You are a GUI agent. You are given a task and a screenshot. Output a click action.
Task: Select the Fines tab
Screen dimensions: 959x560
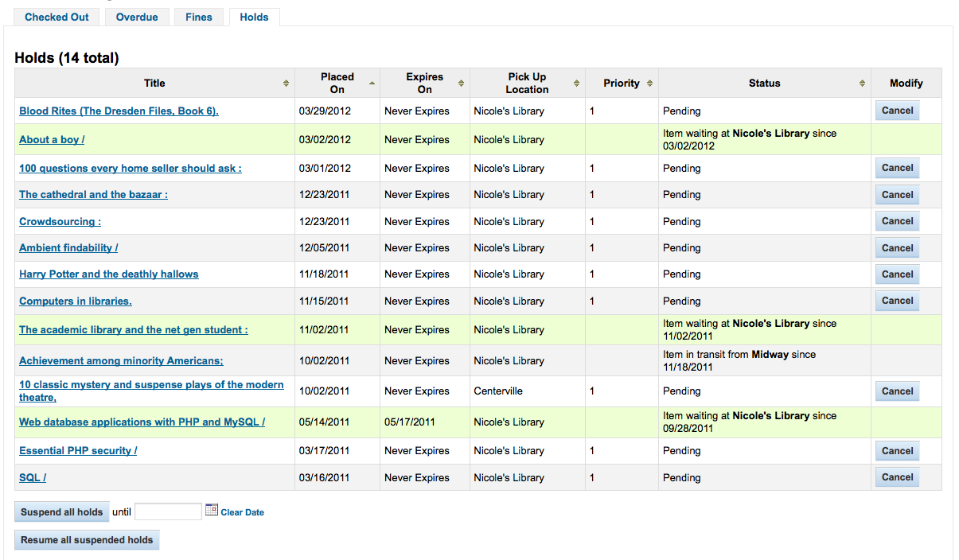[199, 17]
